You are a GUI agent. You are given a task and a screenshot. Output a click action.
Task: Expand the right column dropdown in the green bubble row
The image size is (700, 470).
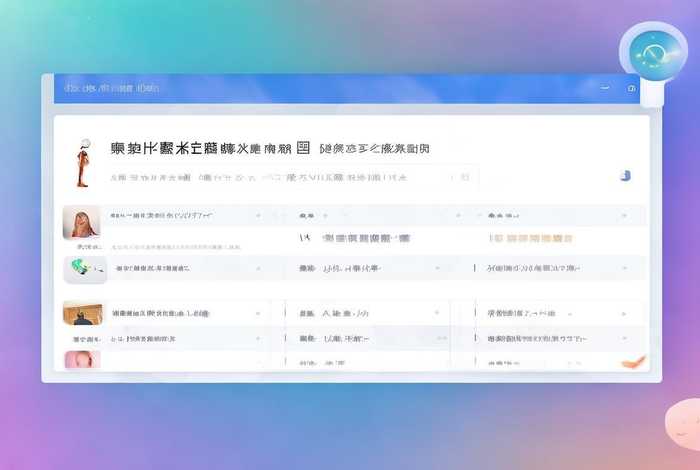click(625, 268)
